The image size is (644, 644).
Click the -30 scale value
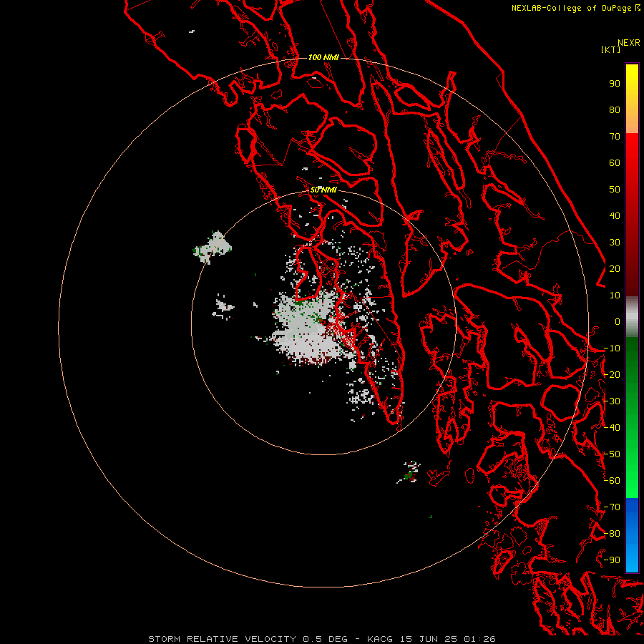[612, 401]
